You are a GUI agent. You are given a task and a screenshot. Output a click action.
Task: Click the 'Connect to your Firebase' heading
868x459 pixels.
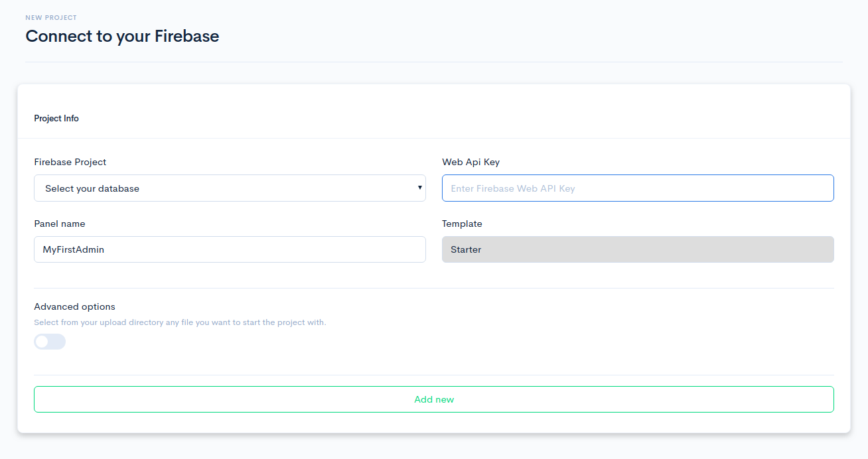(122, 36)
